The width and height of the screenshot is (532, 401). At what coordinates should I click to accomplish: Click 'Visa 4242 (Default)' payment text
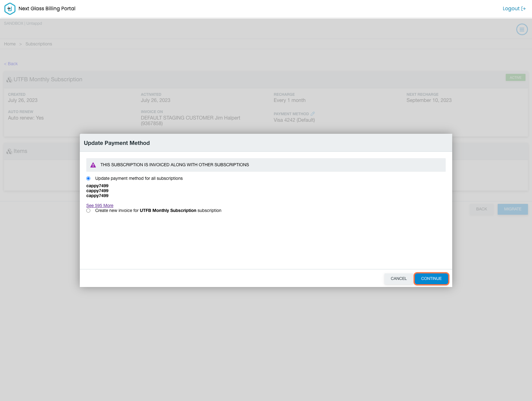tap(294, 120)
